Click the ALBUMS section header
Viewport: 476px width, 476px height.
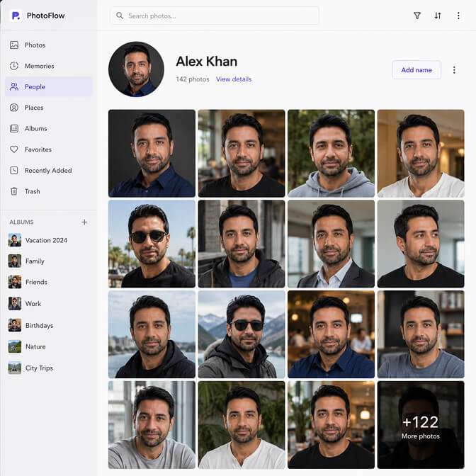click(21, 222)
